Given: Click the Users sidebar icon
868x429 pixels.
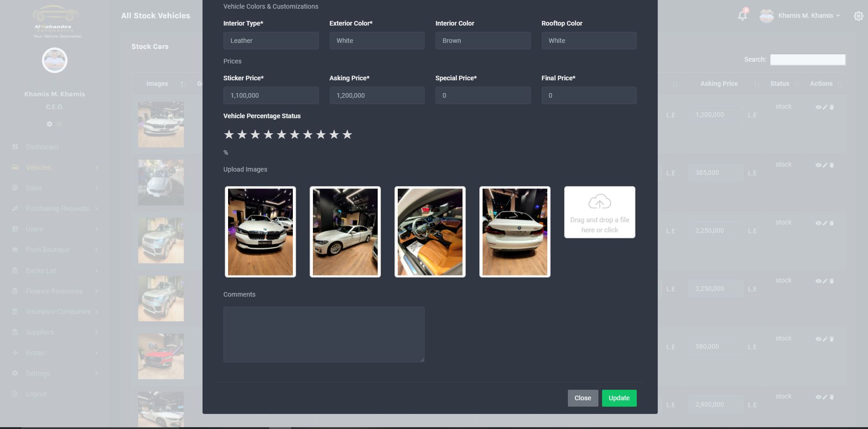Looking at the screenshot, I should click(x=15, y=229).
